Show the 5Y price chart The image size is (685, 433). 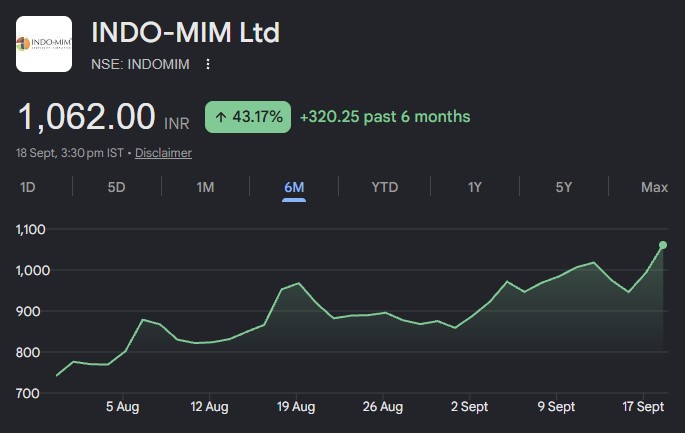tap(564, 187)
